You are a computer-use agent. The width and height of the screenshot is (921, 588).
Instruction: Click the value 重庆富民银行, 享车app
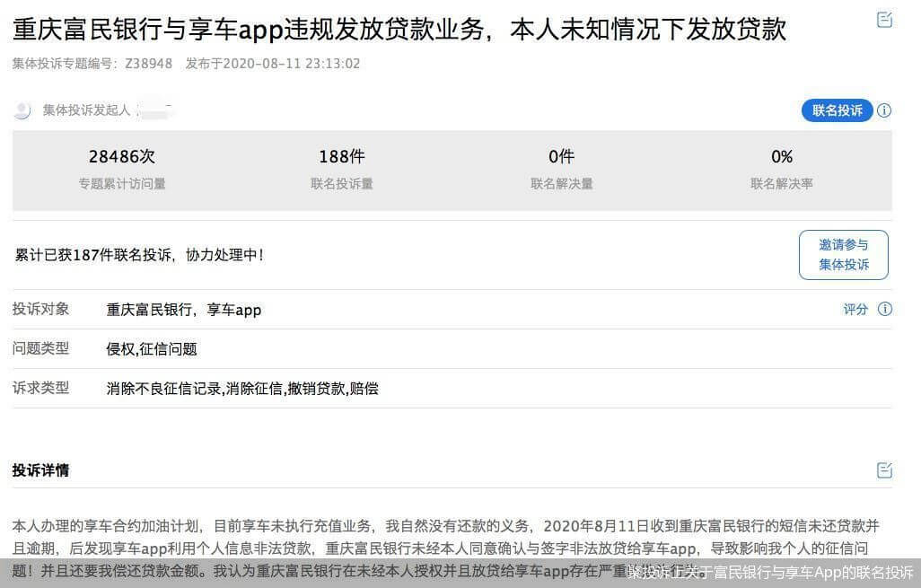[x=184, y=310]
